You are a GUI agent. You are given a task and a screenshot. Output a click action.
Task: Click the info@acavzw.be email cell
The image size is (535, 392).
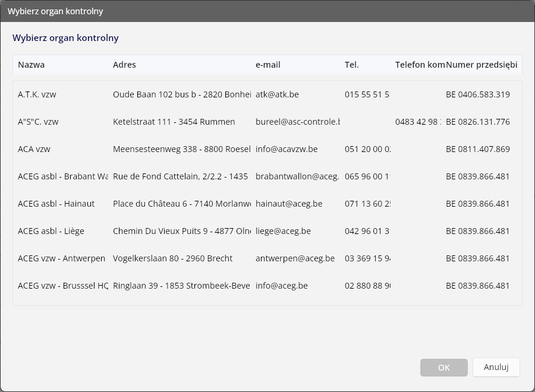click(x=287, y=149)
